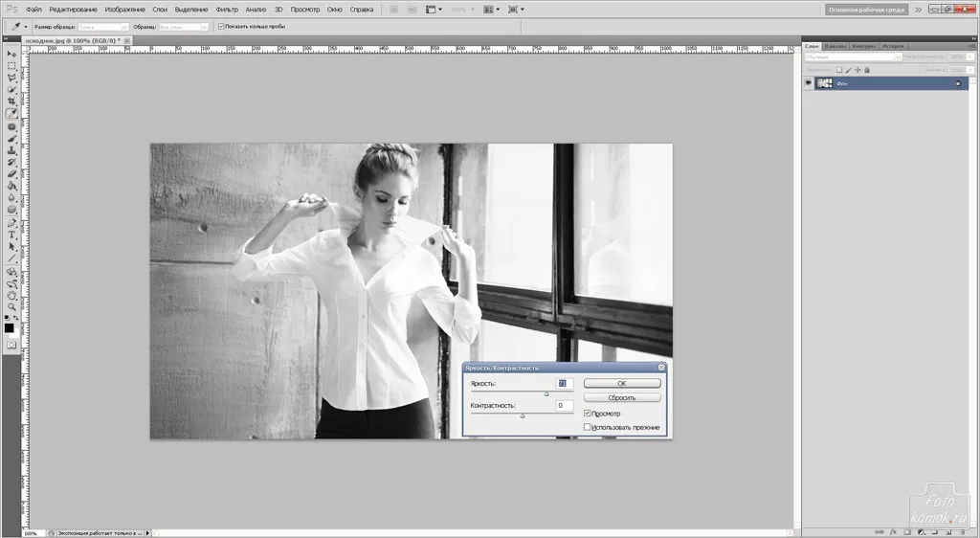
Task: Select the Eyedropper tool in the toolbox
Action: 11,114
